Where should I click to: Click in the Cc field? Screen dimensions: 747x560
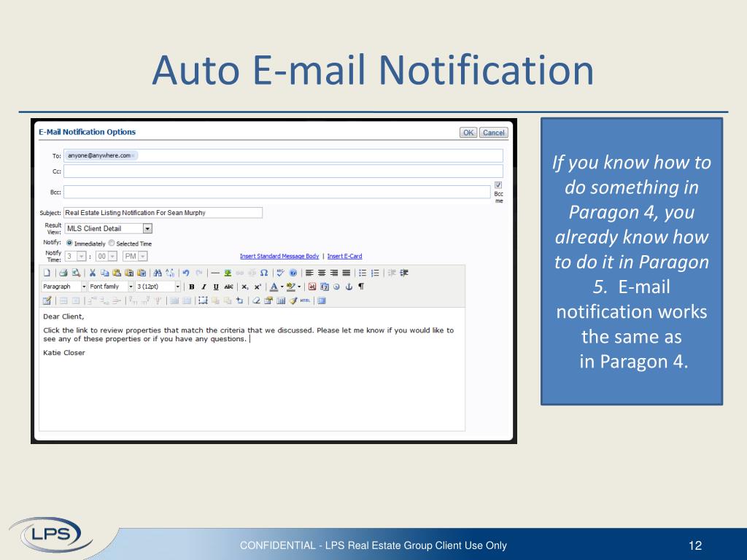tap(283, 171)
